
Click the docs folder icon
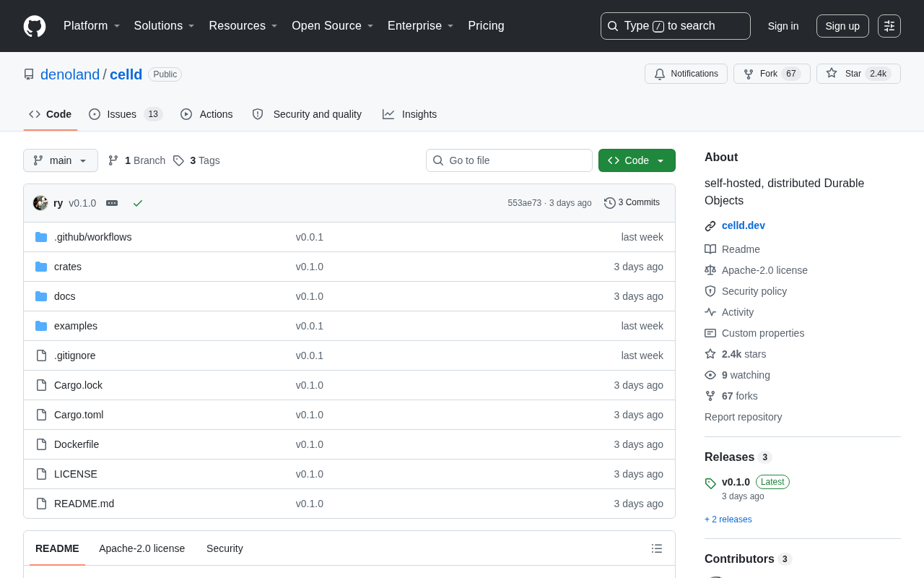tap(41, 296)
